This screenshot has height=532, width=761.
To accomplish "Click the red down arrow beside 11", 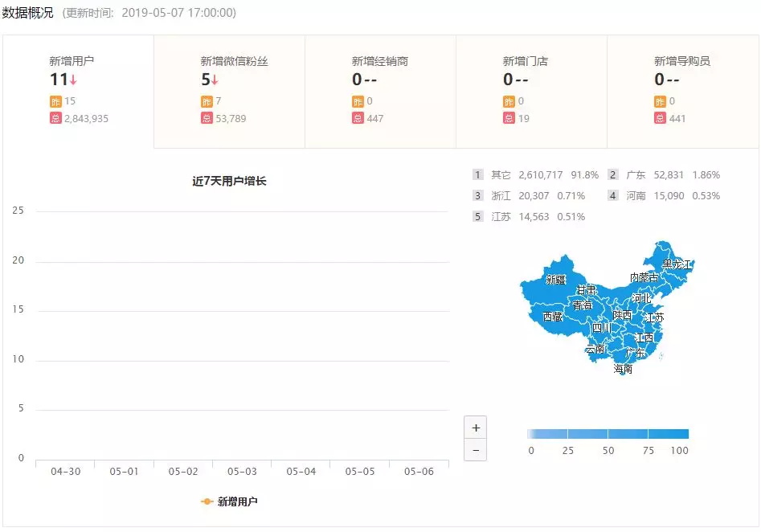I will 73,79.
